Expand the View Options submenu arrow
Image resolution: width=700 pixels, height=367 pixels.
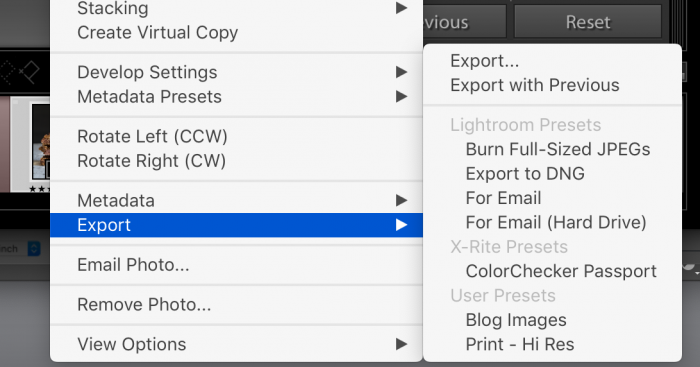pos(401,344)
